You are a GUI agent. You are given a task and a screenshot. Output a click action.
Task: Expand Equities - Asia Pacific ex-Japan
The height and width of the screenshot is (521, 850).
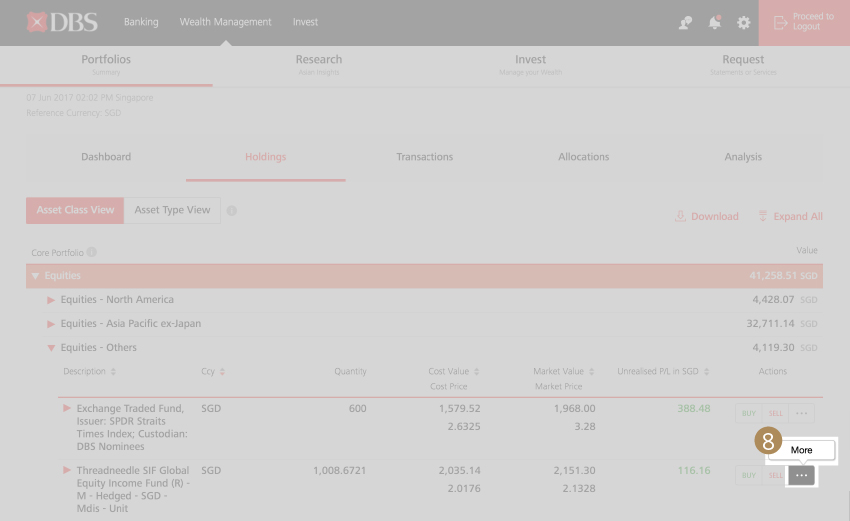(51, 324)
